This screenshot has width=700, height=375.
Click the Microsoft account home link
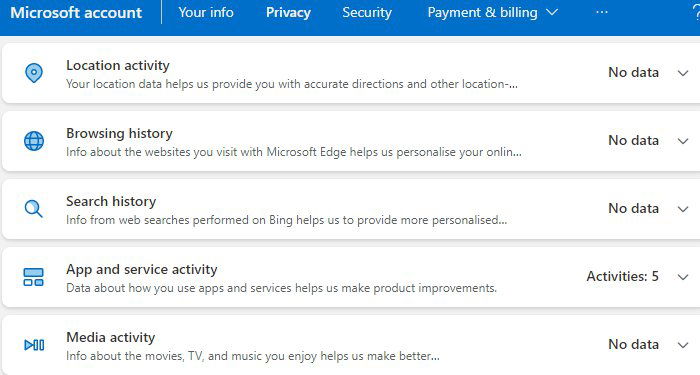click(76, 12)
